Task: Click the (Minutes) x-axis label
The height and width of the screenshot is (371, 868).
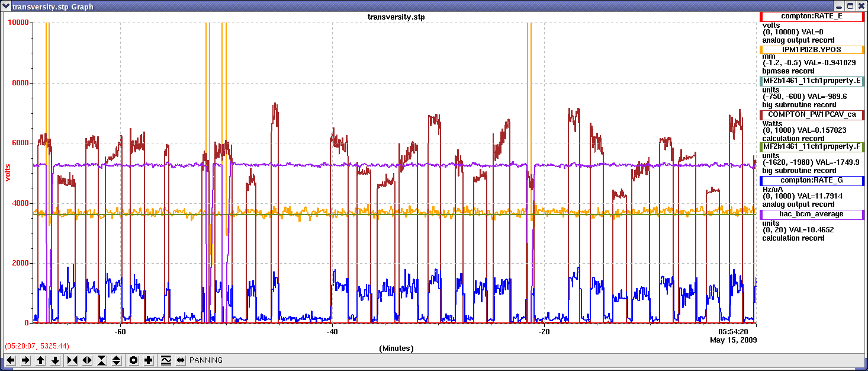Action: (x=396, y=348)
